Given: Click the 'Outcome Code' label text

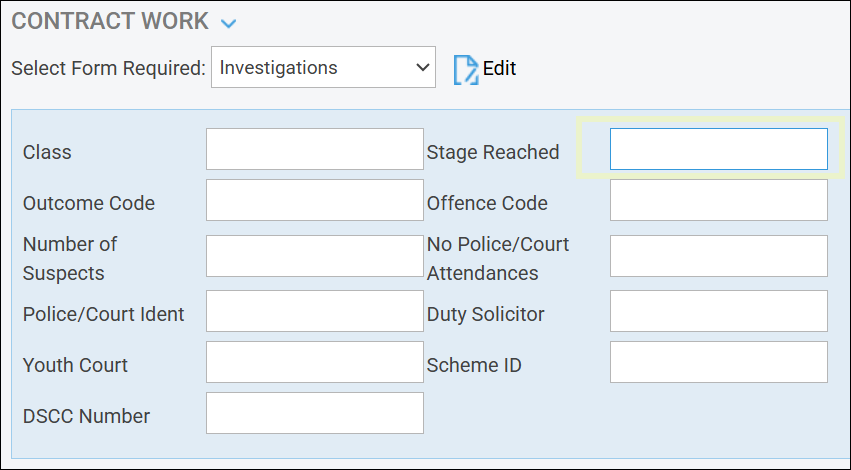Looking at the screenshot, I should coord(88,203).
